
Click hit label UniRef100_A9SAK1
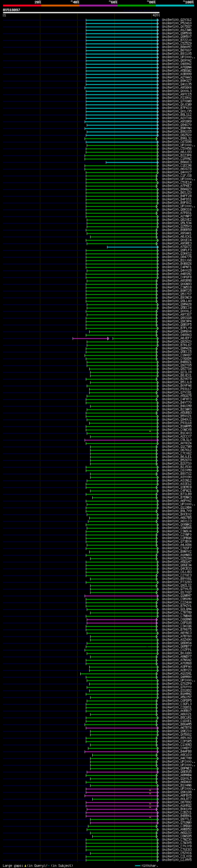click(177, 233)
